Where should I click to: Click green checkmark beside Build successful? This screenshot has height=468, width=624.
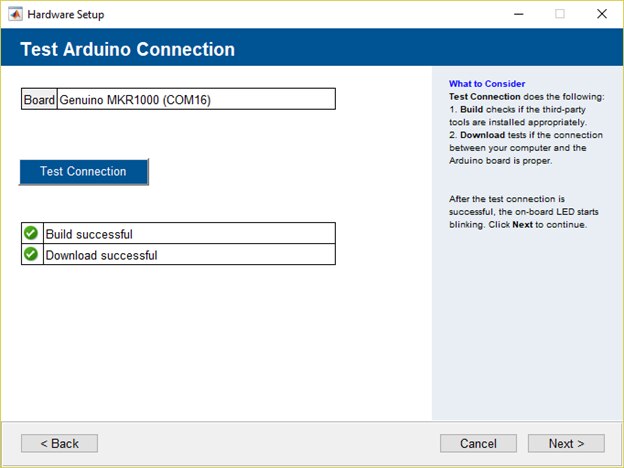tap(31, 234)
